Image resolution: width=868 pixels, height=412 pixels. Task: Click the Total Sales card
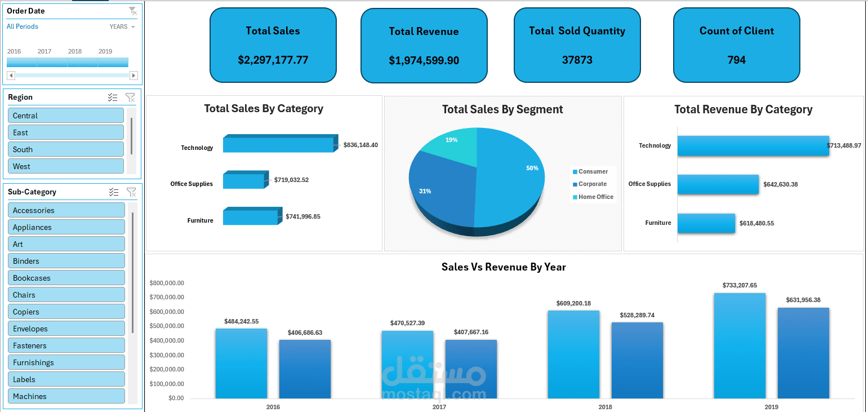click(x=273, y=45)
